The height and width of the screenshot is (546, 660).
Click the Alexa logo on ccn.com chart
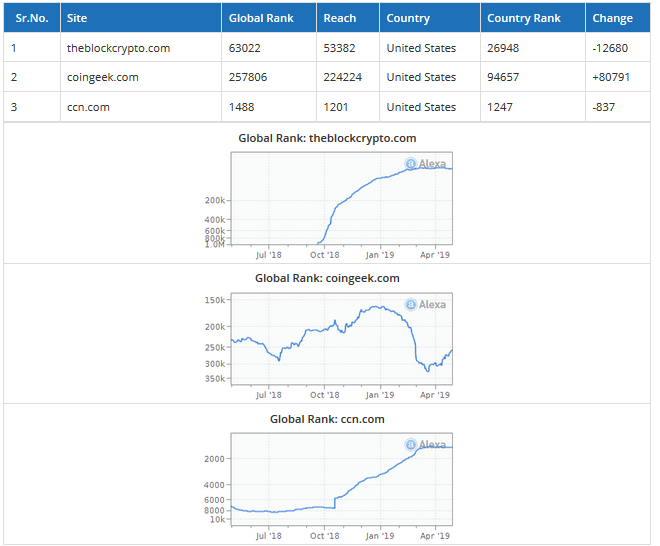point(426,444)
